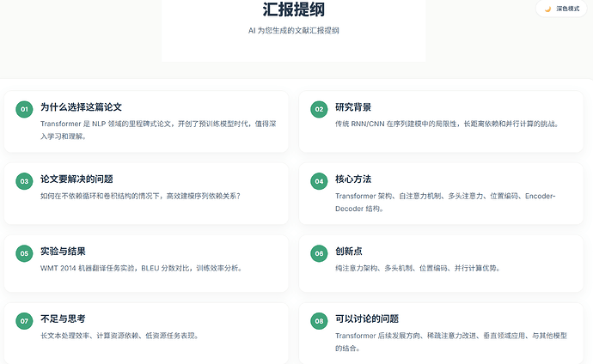Viewport: 593px width, 364px height.
Task: Click description starting 如何在不依赖循环
Action: click(140, 196)
